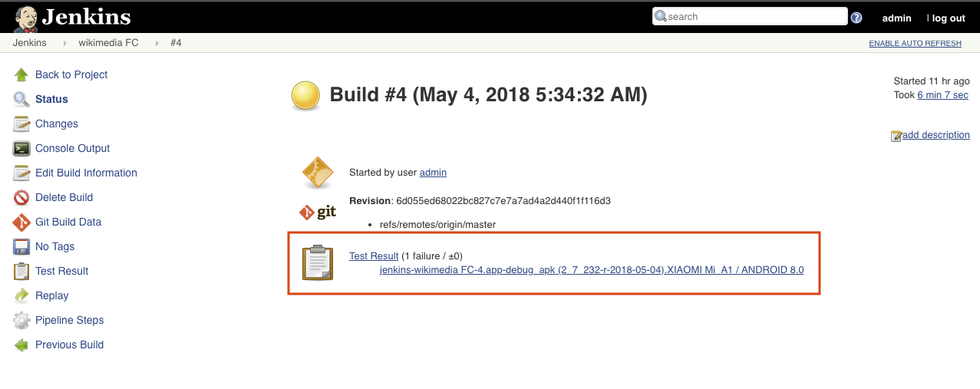Click the revision hash 6d055ed68022bc827c7e7a7ad4a2d440f1f116d3

click(x=503, y=201)
